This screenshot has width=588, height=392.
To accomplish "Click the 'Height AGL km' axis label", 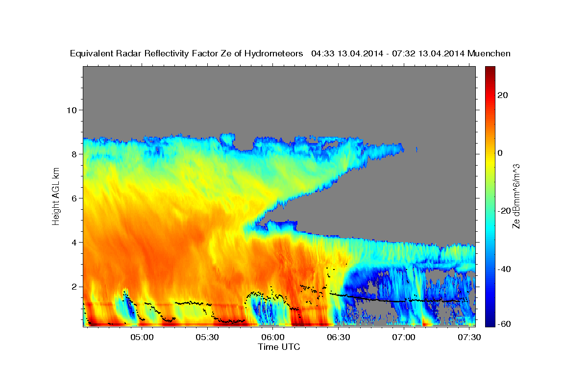I will click(x=56, y=197).
